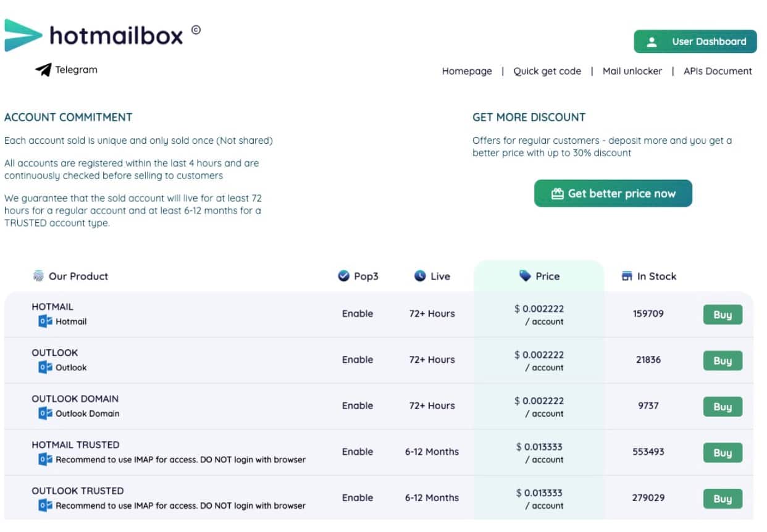The height and width of the screenshot is (532, 767).
Task: Click the fingerprint icon next to Our Product
Action: [x=38, y=276]
